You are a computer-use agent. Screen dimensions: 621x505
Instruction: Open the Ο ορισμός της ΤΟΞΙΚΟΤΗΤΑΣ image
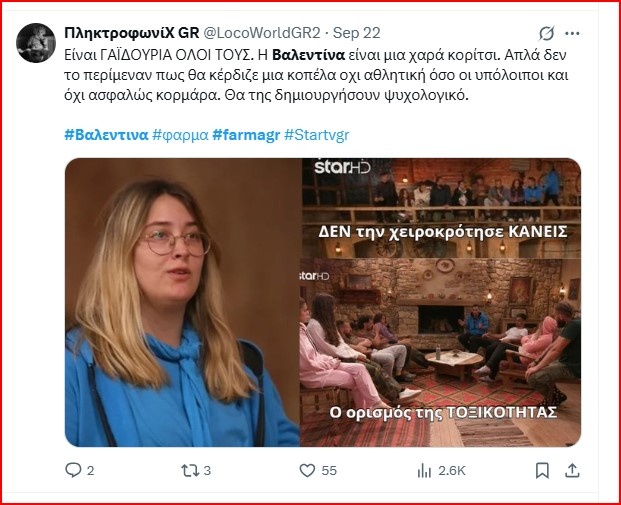[x=440, y=353]
